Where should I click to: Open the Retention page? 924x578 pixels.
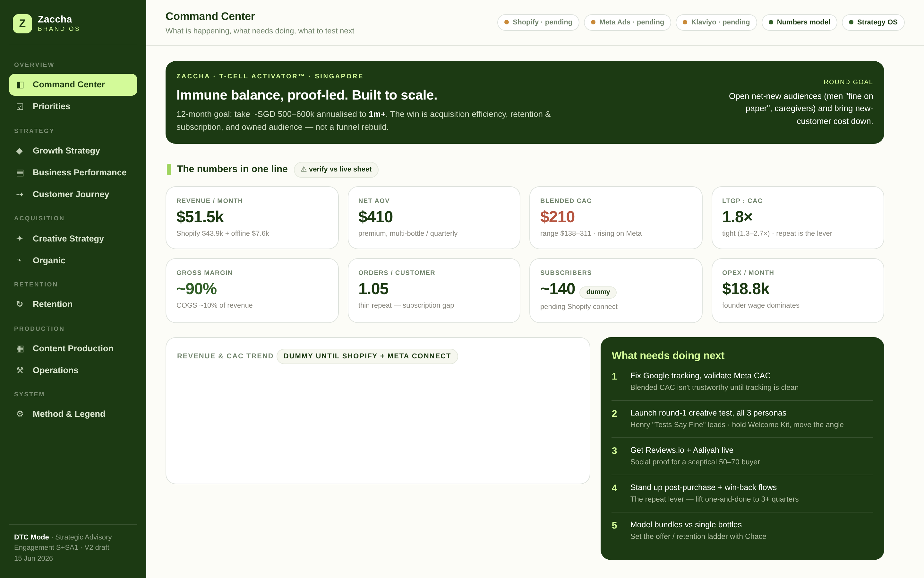click(73, 304)
